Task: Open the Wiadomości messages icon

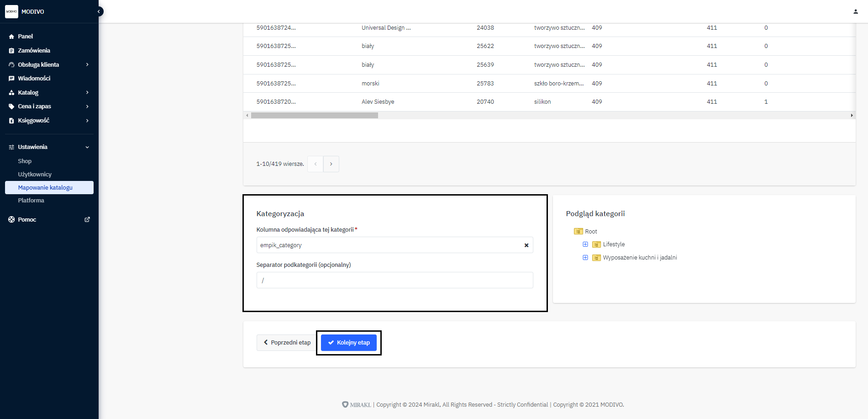Action: [x=11, y=79]
